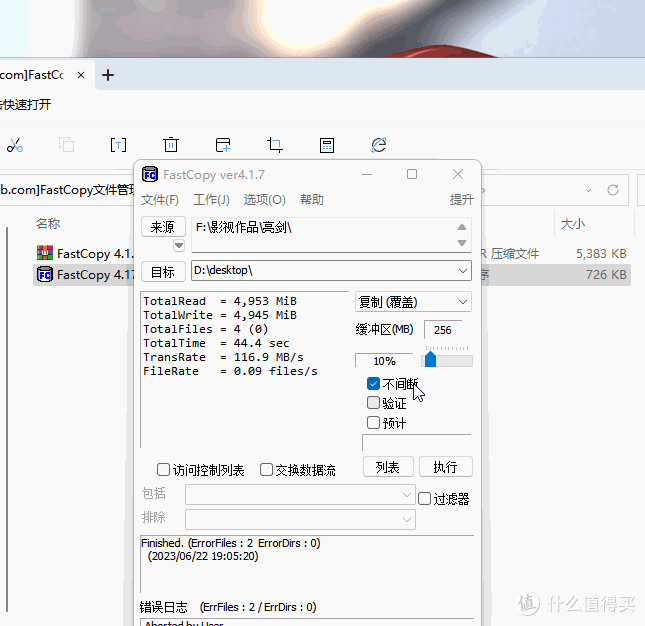Click 提升 elevate in the menu bar
Image resolution: width=645 pixels, height=626 pixels.
(x=462, y=200)
